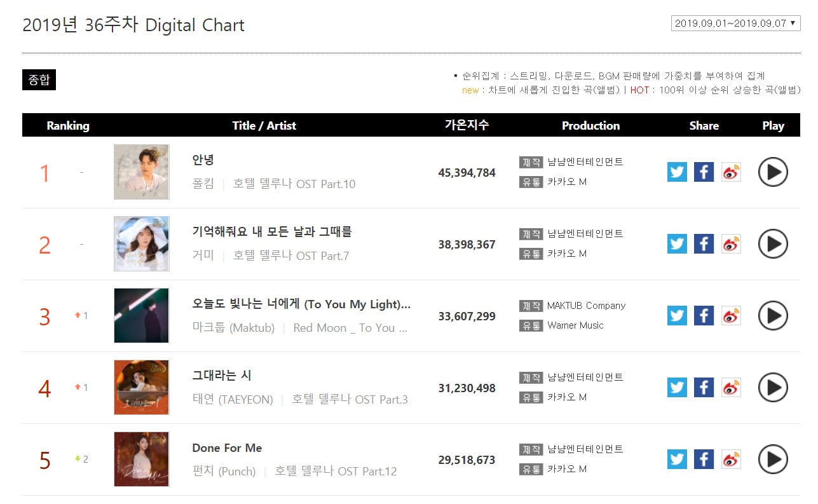Share rank 5 song on Facebook

point(704,460)
